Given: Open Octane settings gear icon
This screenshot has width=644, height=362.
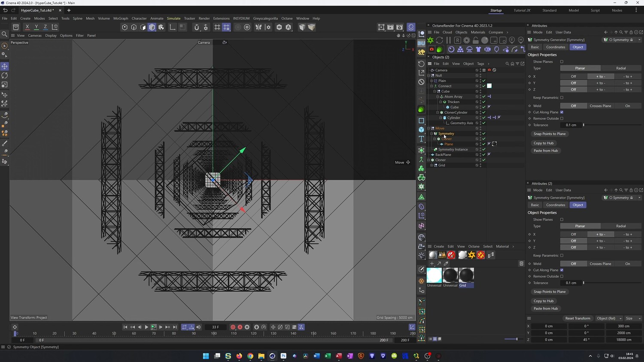Looking at the screenshot, I should [467, 40].
